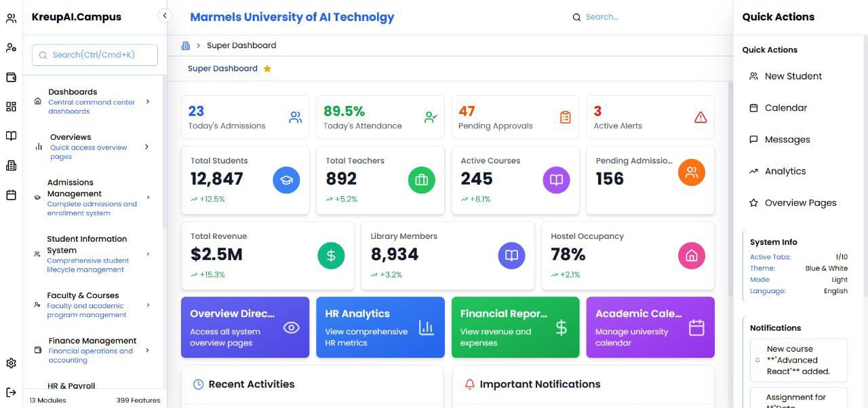Viewport: 868px width, 408px height.
Task: Click the green Financial Reports card
Action: pos(515,327)
